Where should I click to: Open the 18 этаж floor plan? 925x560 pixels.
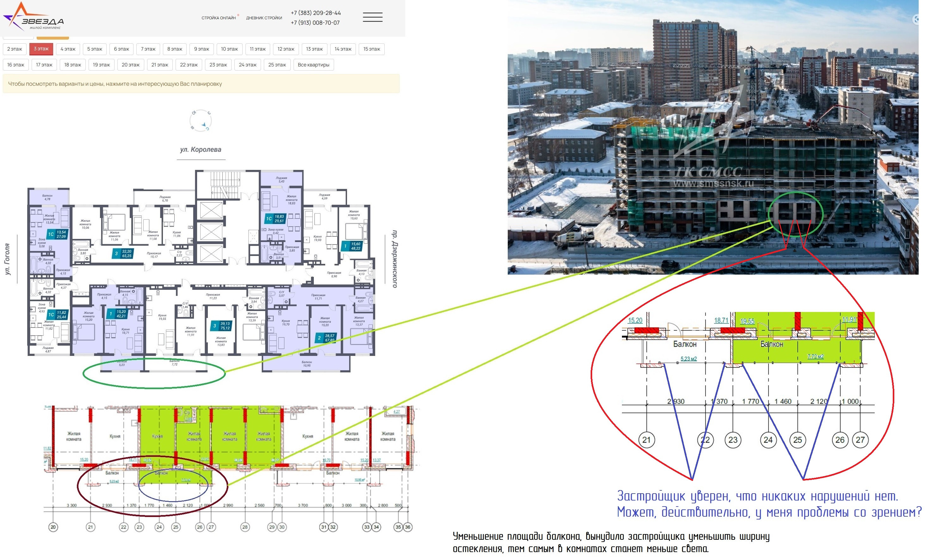tap(72, 65)
